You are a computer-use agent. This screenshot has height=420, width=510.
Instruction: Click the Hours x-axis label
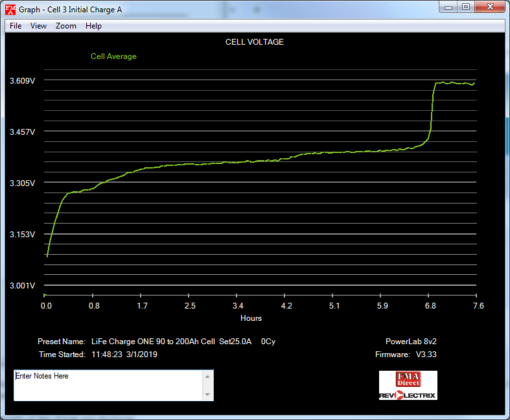(x=251, y=318)
